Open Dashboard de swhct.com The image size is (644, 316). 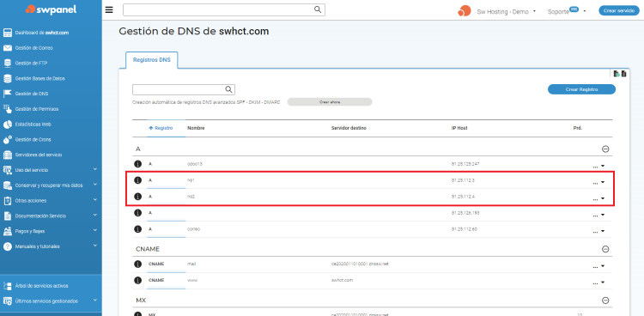click(x=41, y=33)
